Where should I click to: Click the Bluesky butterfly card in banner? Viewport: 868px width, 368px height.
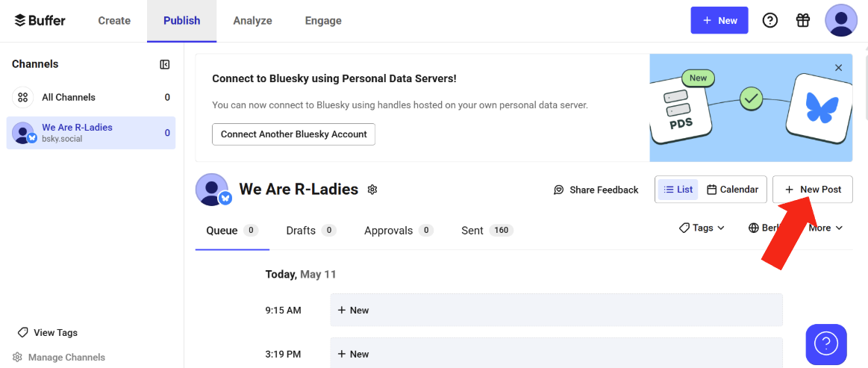[822, 107]
